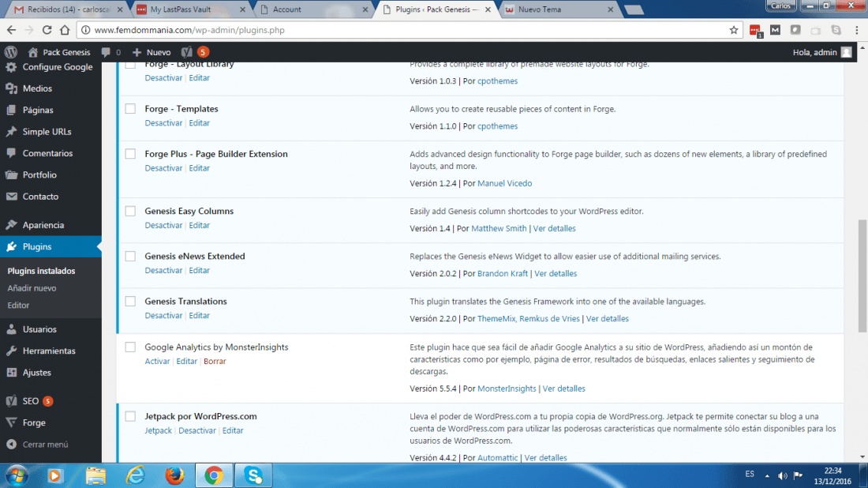This screenshot has height=488, width=868.
Task: Switch to the Account tab
Action: click(x=314, y=9)
